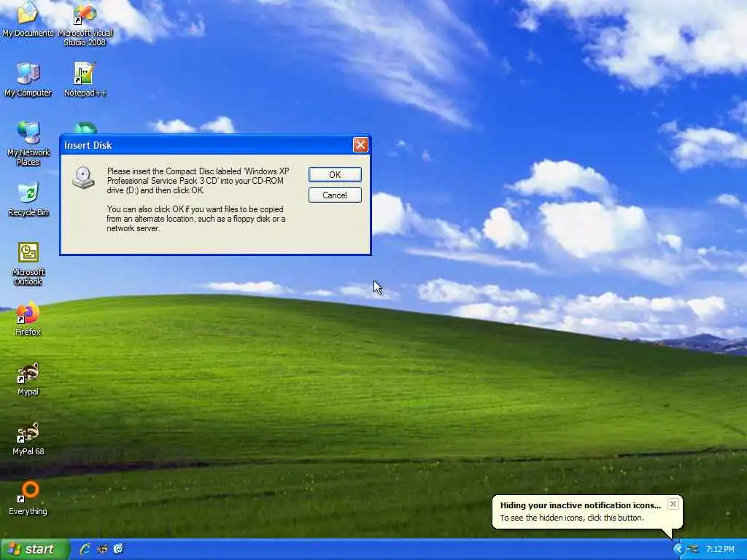Launch Internet Explorer from Quick Launch
Screen dimensions: 747x560
coord(86,549)
